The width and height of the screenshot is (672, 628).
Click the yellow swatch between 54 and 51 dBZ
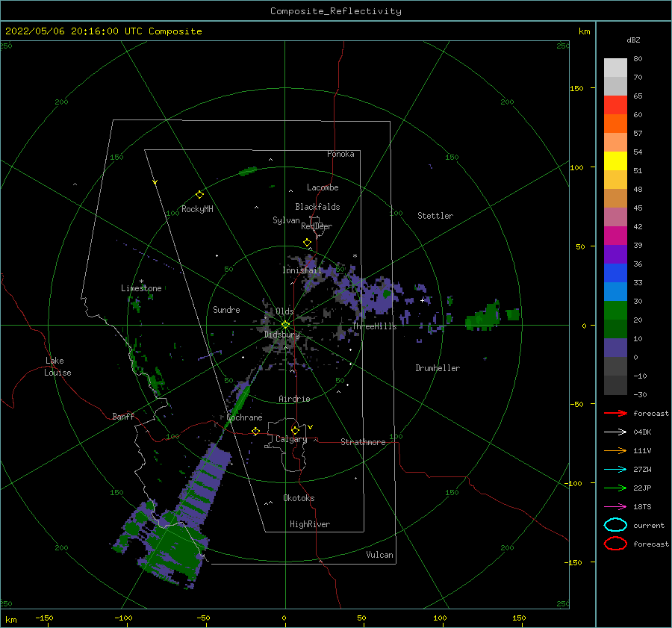[x=615, y=161]
